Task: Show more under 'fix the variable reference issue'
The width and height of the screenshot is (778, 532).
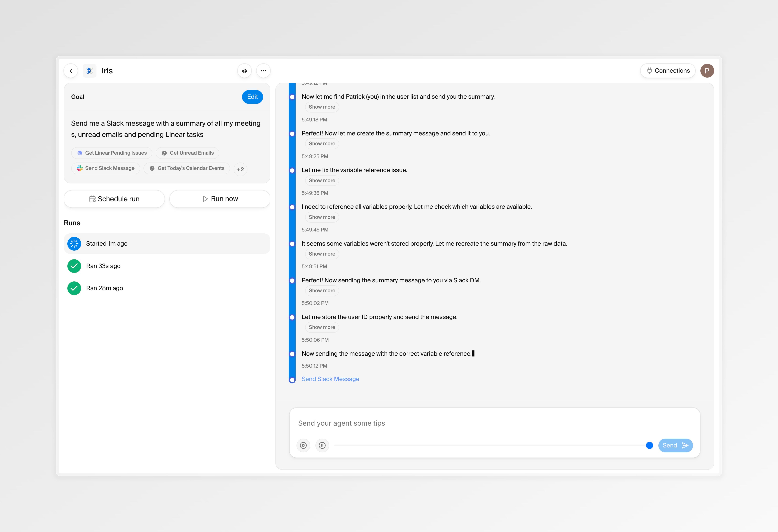Action: (x=321, y=180)
